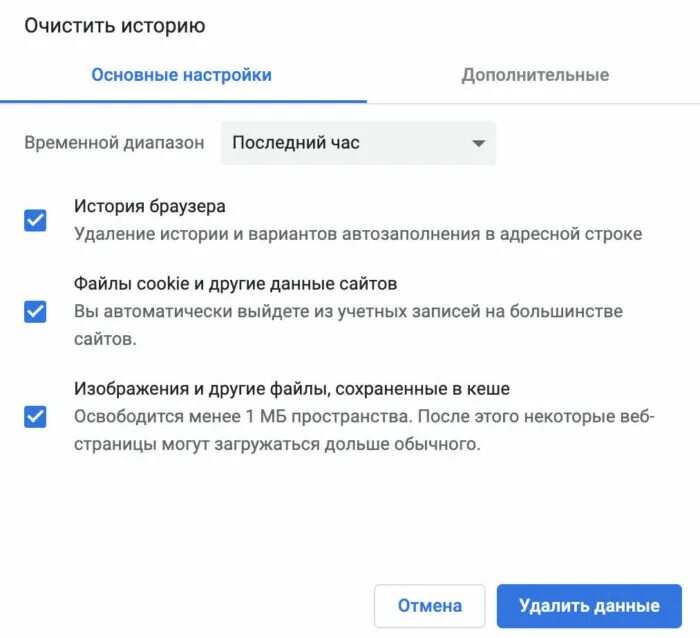Click the time range dropdown arrow
The height and width of the screenshot is (638, 700).
478,143
